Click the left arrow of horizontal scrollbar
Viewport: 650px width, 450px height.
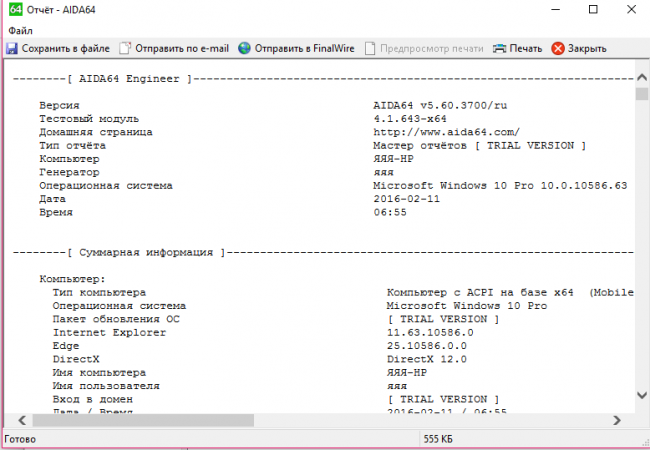(x=8, y=421)
